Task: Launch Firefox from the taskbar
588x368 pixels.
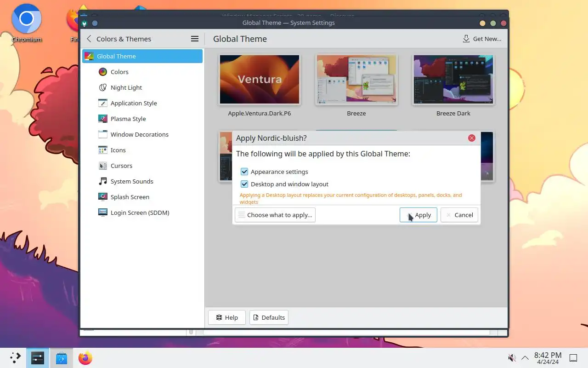Action: pos(85,358)
